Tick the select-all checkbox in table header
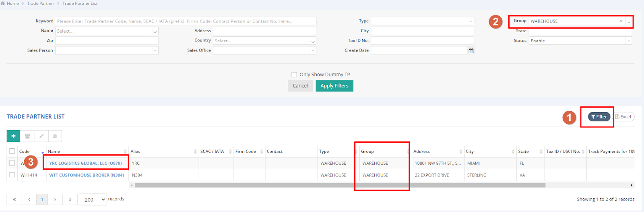Image resolution: width=644 pixels, height=212 pixels. pos(12,151)
